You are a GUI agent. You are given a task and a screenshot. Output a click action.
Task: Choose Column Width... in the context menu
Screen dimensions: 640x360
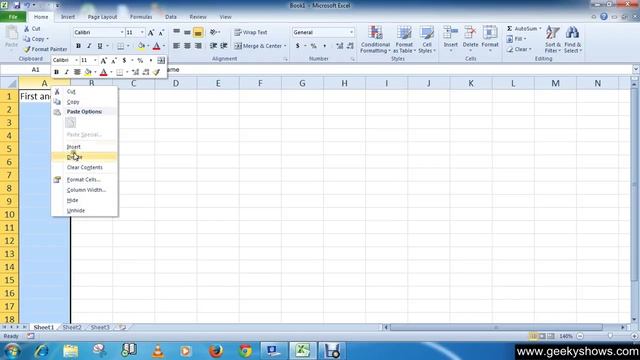(84, 190)
